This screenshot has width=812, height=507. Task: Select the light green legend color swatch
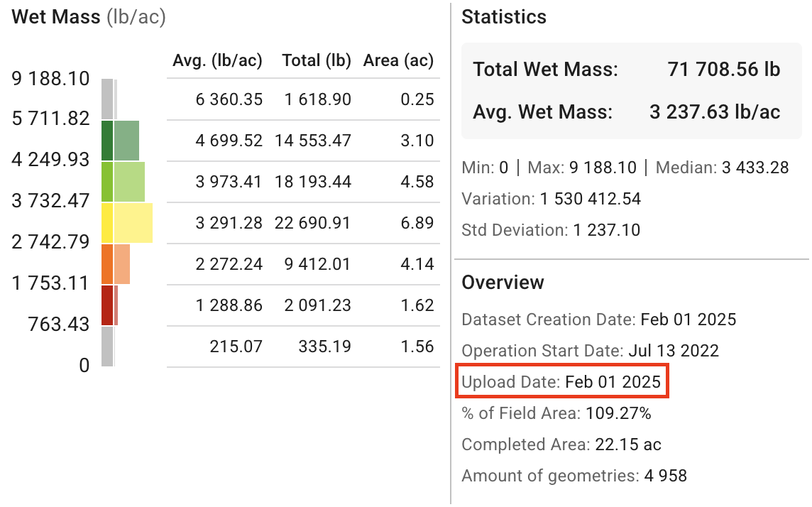107,182
